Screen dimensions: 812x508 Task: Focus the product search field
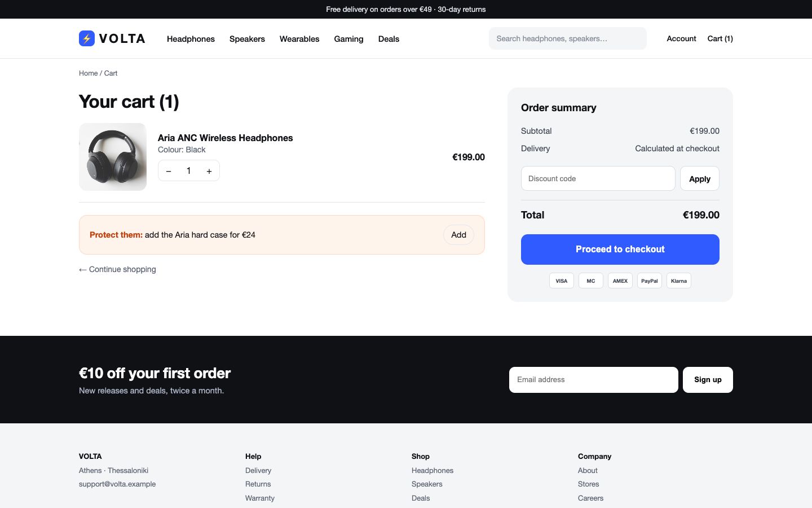tap(568, 38)
